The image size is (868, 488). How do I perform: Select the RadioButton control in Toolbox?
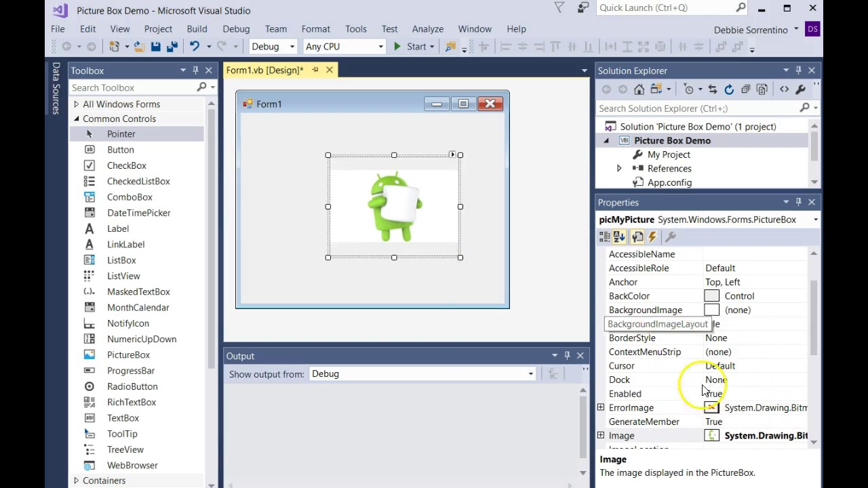coord(136,386)
